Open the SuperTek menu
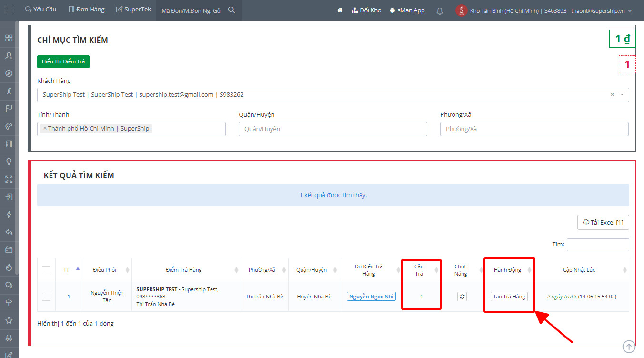 click(x=134, y=10)
